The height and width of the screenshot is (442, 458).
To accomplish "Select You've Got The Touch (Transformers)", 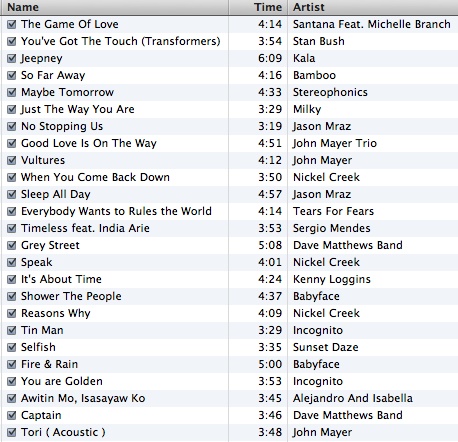I will (121, 41).
